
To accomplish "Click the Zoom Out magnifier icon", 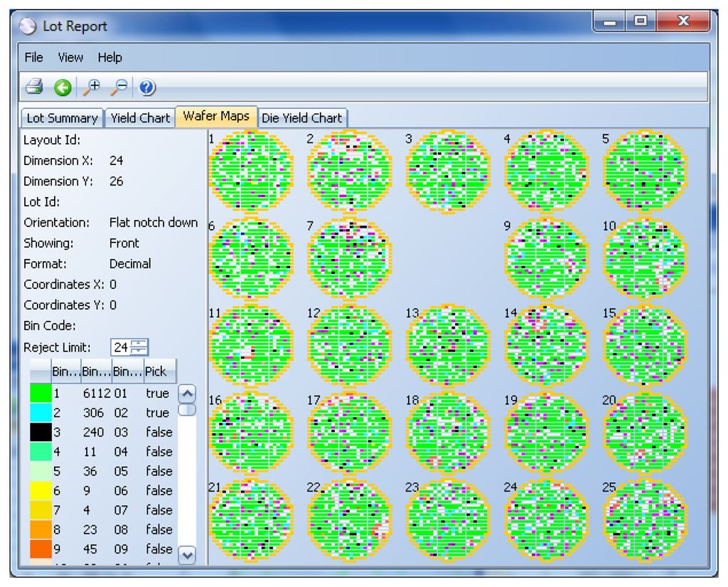I will point(119,88).
